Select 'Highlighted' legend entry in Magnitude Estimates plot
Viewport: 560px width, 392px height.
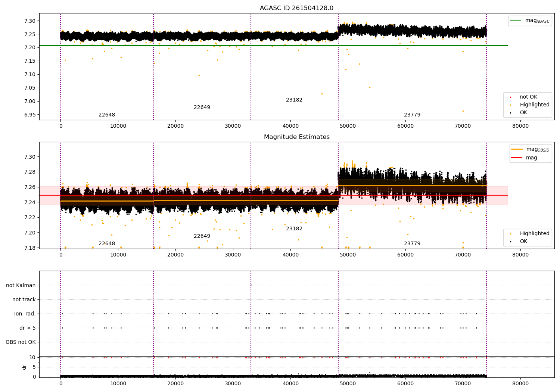(535, 234)
